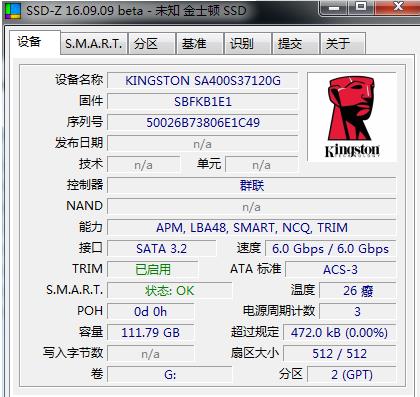Screen dimensions: 420x397
Task: Open the 分区 tab
Action: 152,44
